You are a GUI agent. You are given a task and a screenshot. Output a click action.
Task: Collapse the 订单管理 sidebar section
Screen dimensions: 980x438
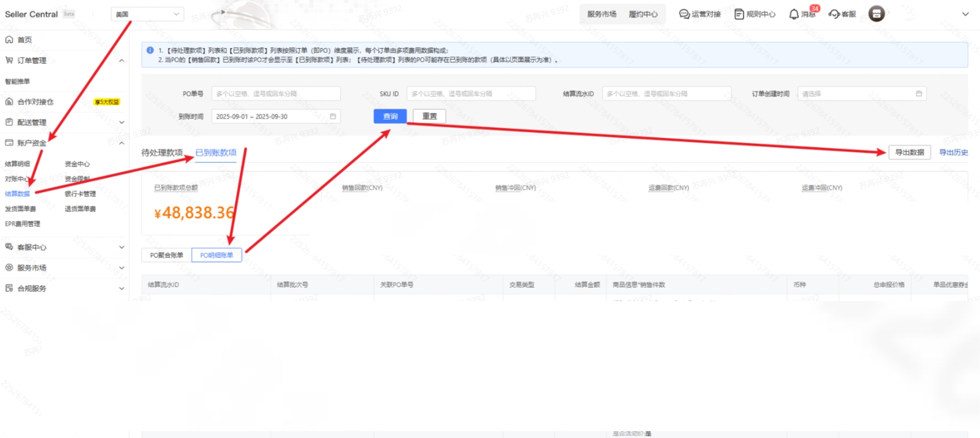point(122,60)
